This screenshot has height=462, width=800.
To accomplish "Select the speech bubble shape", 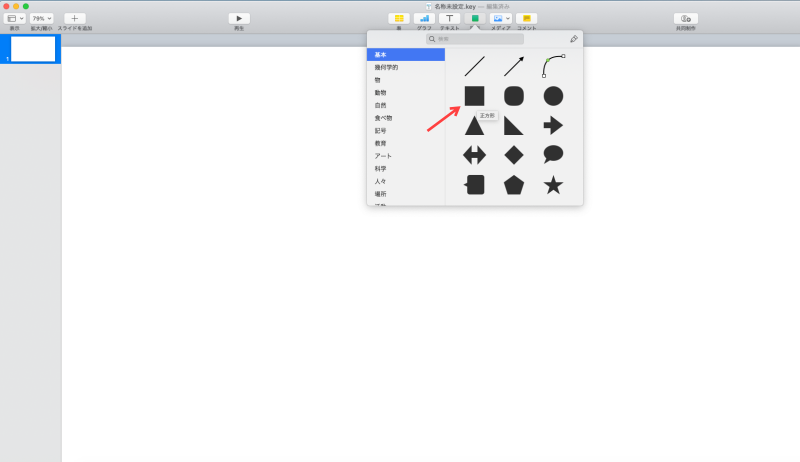I will tap(553, 154).
